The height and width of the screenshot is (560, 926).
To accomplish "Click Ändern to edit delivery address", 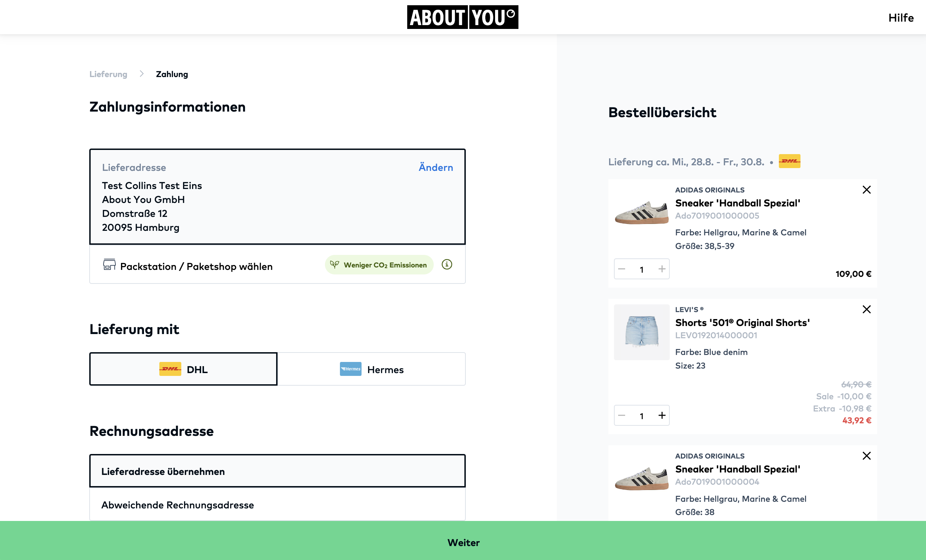I will tap(435, 167).
